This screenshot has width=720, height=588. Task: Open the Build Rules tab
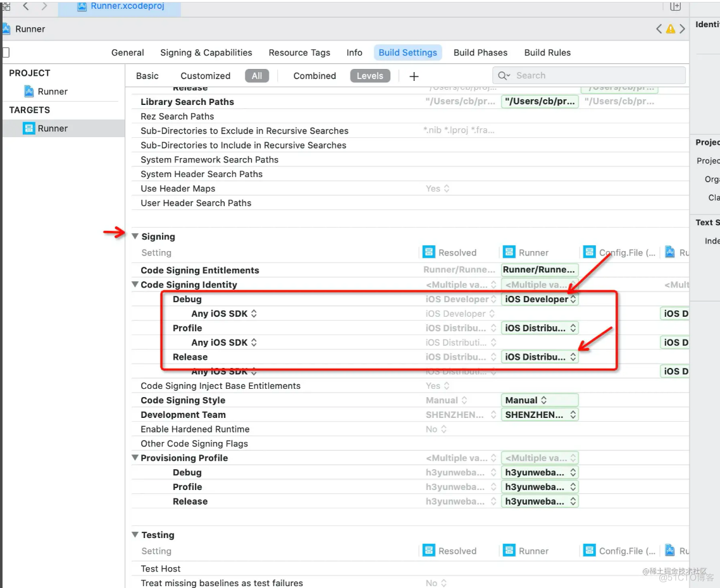(x=547, y=52)
